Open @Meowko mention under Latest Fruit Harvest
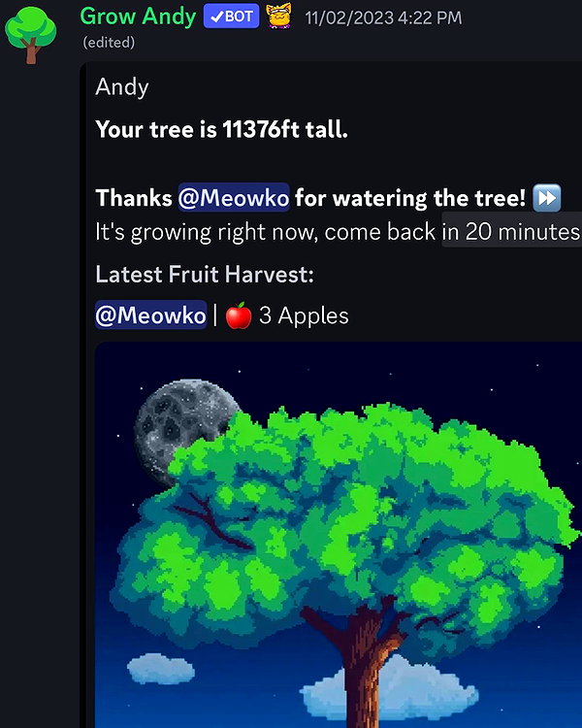 [x=151, y=315]
